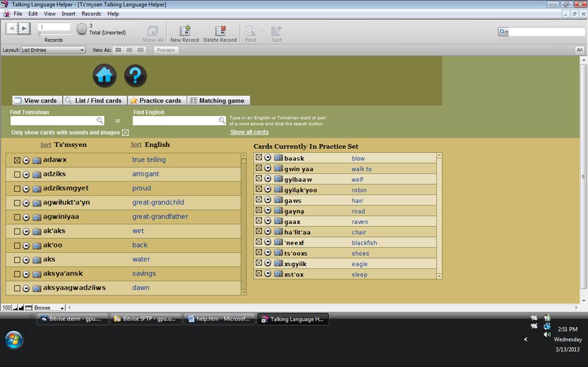Open image icon for adziksmgyet
Image resolution: width=588 pixels, height=367 pixels.
[x=37, y=189]
